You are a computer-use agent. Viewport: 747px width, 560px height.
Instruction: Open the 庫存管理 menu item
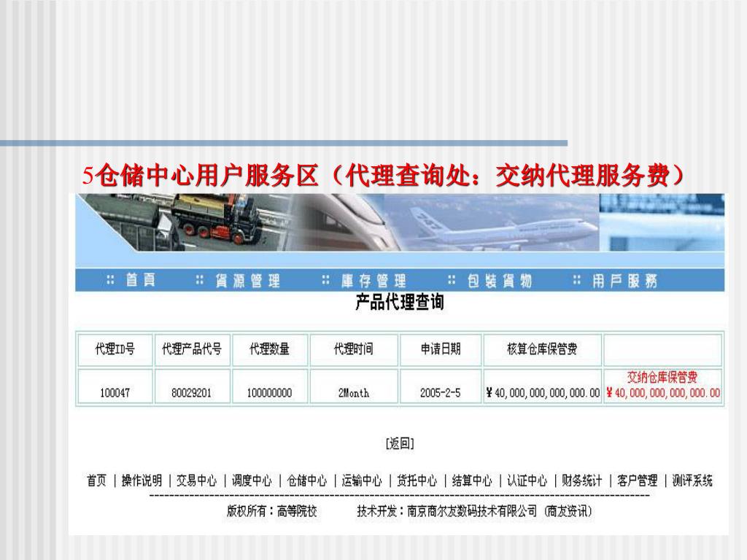(x=373, y=281)
